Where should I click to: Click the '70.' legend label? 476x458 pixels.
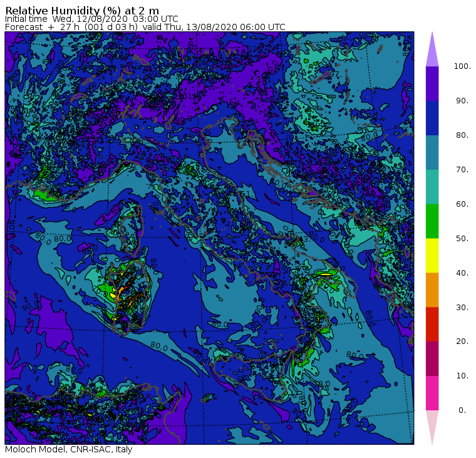pos(462,169)
